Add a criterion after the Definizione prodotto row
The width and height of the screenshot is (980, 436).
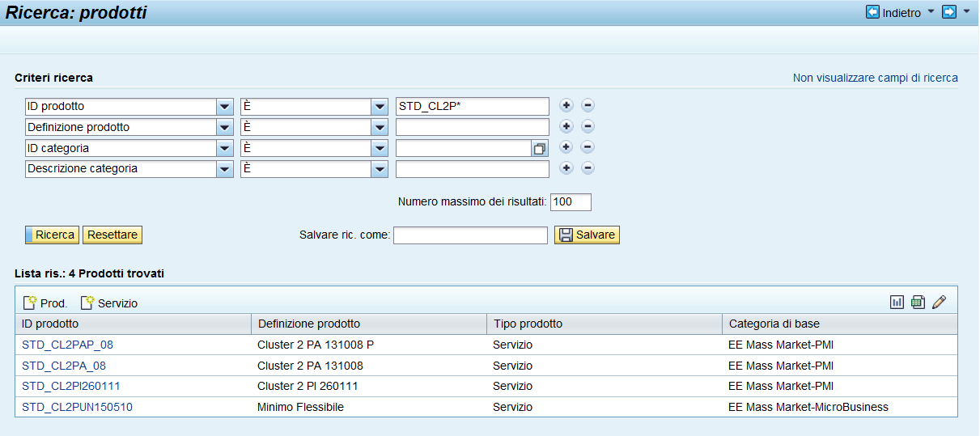[x=566, y=126]
